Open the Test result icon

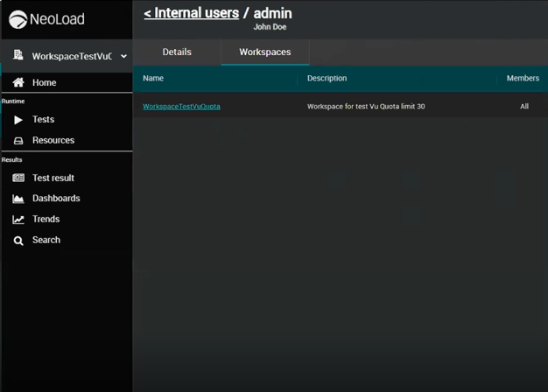pyautogui.click(x=18, y=178)
